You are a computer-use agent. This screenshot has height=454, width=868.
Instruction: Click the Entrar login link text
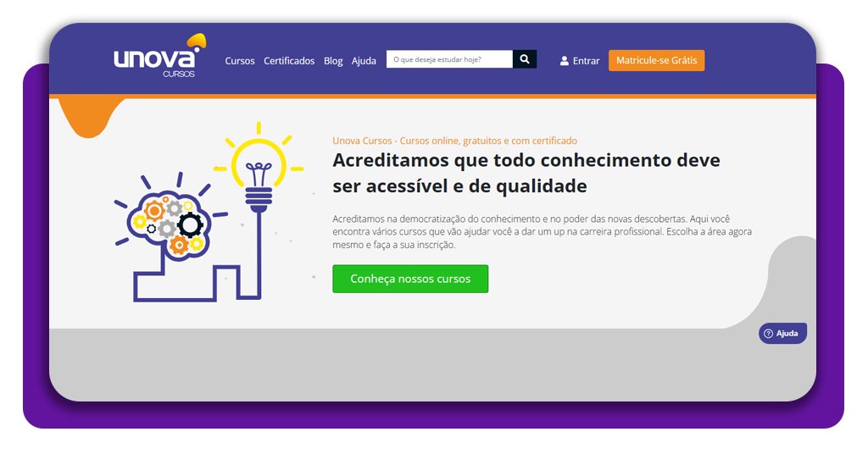click(x=586, y=61)
